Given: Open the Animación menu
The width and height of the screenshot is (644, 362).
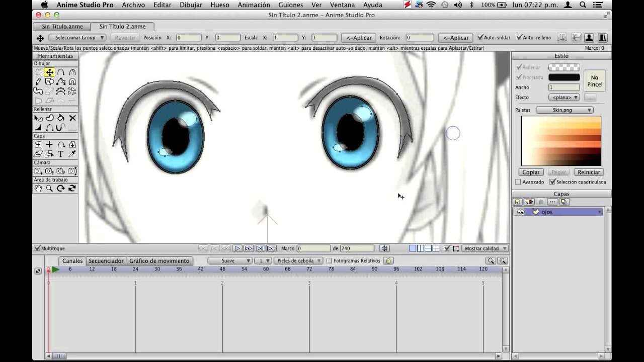Looking at the screenshot, I should pos(254,5).
